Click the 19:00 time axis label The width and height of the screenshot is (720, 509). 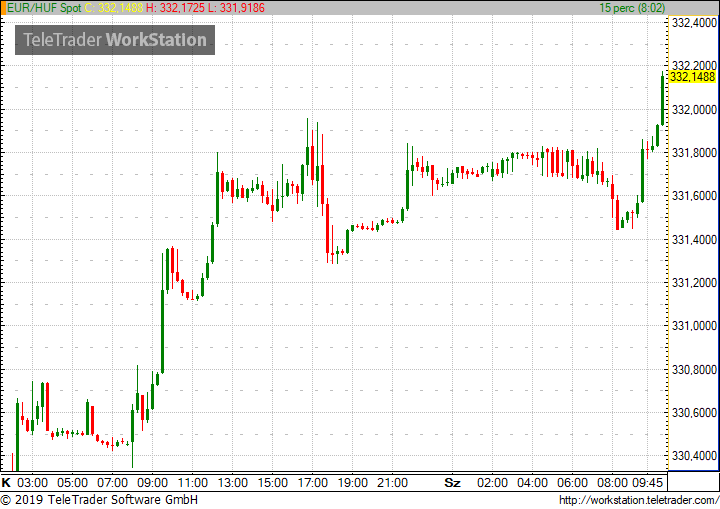tap(353, 483)
